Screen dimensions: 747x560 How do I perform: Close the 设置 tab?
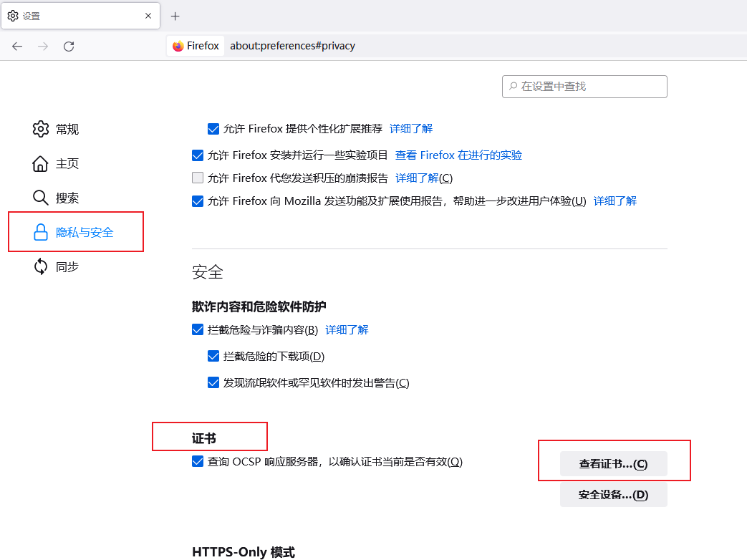148,16
